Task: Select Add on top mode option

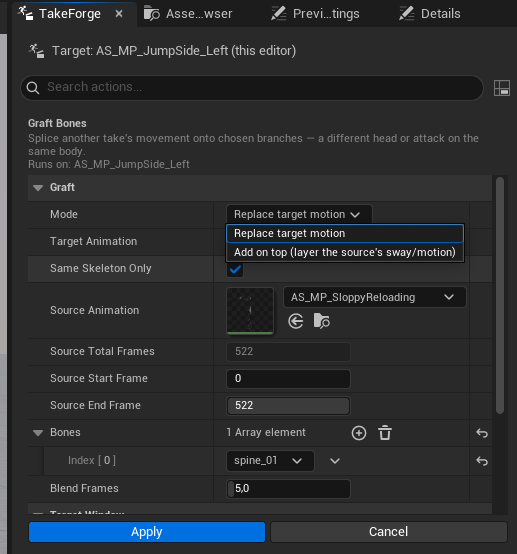Action: 345,252
